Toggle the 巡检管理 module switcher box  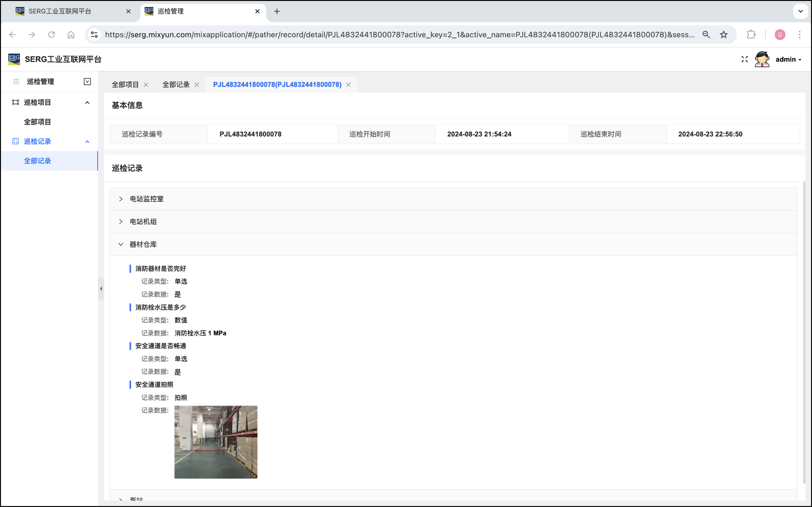pyautogui.click(x=87, y=82)
